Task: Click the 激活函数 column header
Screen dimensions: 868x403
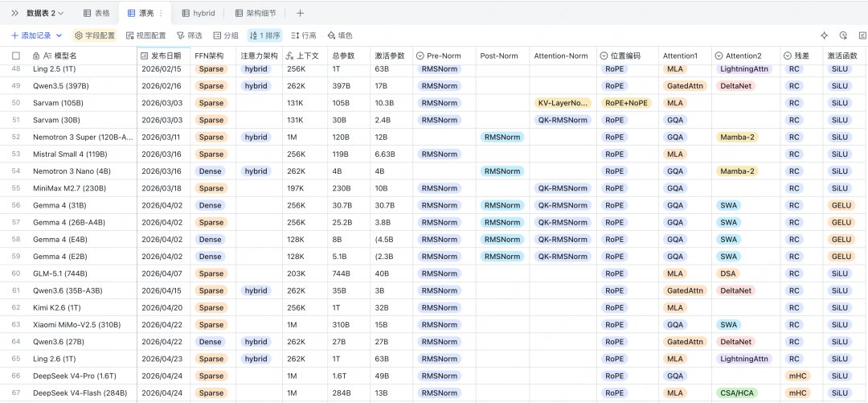Action: pos(845,56)
